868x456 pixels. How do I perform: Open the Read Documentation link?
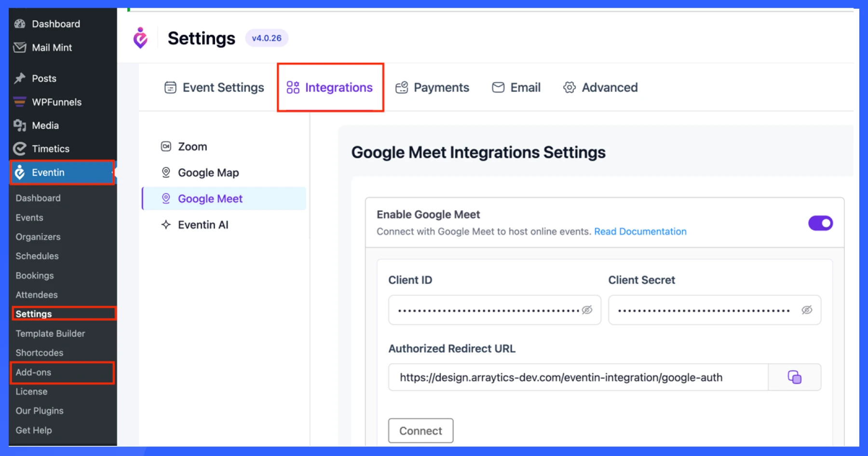[x=640, y=232]
